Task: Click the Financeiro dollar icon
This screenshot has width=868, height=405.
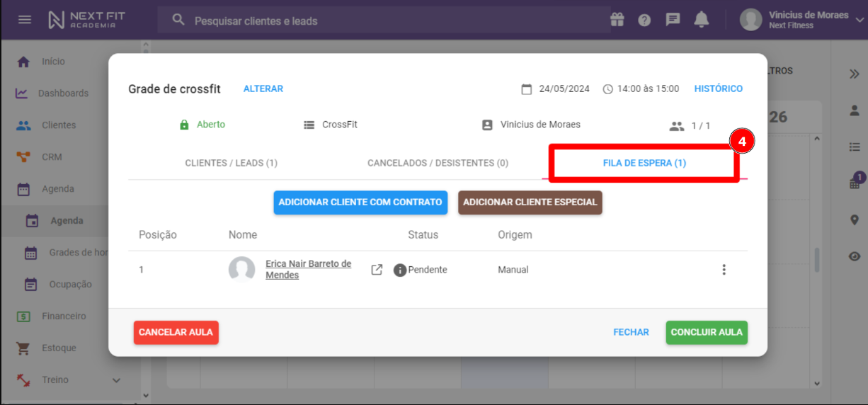Action: point(23,316)
